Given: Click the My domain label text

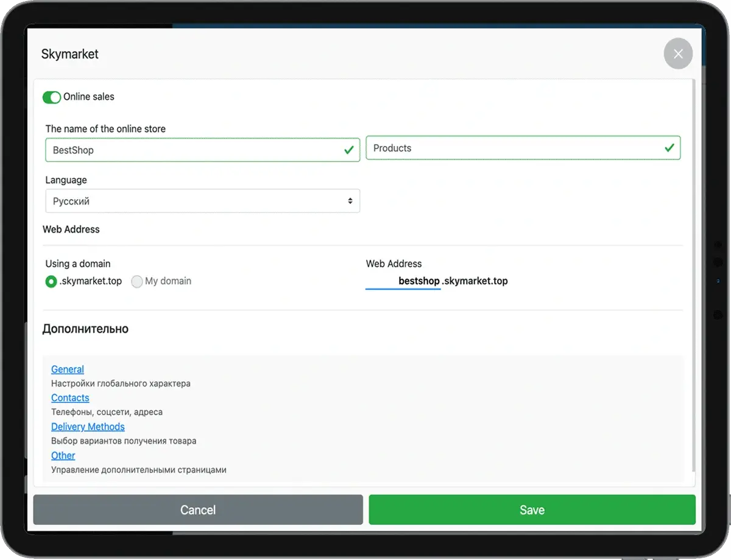Looking at the screenshot, I should pyautogui.click(x=168, y=281).
